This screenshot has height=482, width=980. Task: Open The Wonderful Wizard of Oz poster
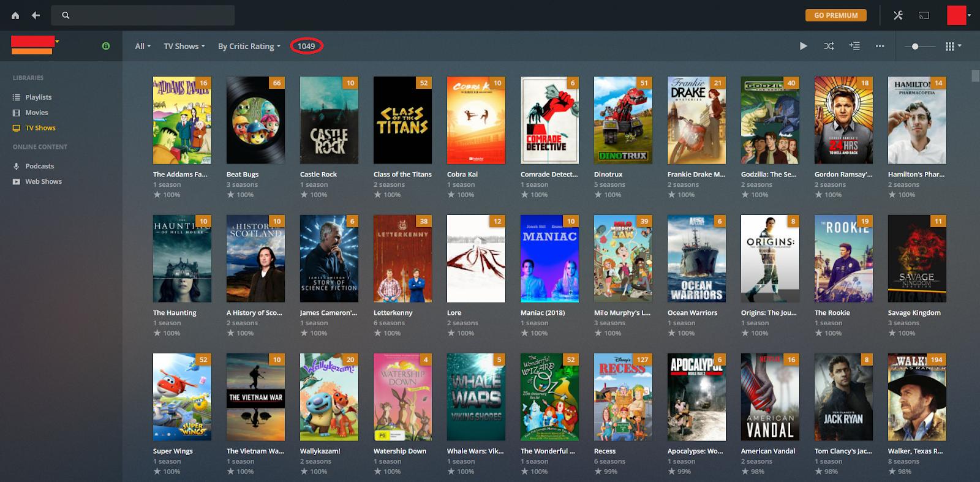(549, 397)
